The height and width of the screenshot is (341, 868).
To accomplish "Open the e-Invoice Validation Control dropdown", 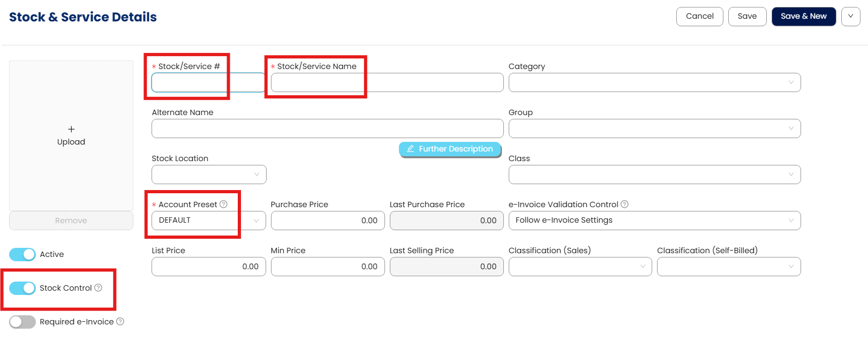I will pos(654,221).
